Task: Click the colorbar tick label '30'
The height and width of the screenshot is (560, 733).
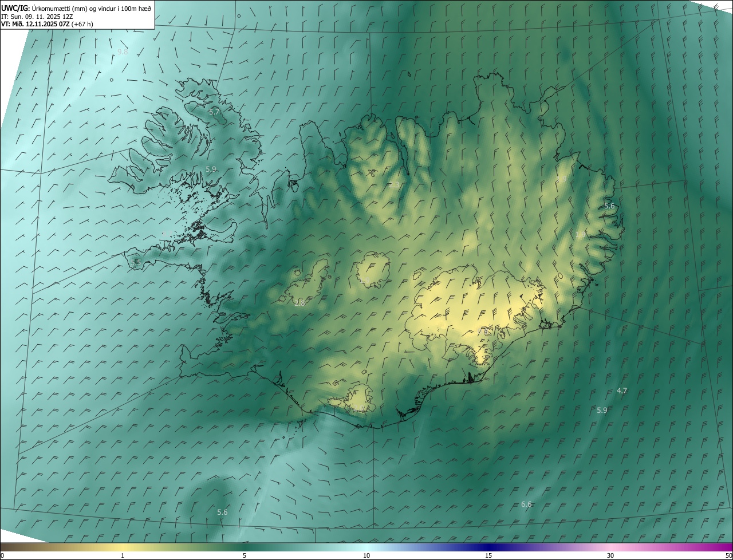Action: [610, 555]
